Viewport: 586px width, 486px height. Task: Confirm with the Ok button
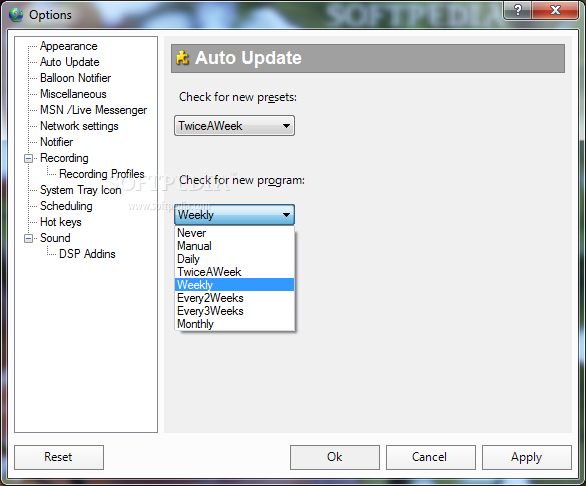[x=334, y=457]
